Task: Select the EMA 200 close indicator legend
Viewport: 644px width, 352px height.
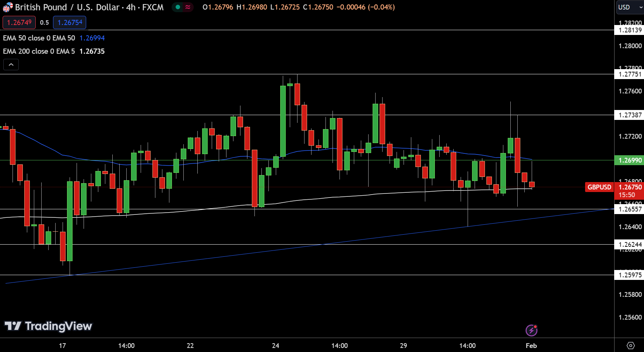Action: point(39,51)
